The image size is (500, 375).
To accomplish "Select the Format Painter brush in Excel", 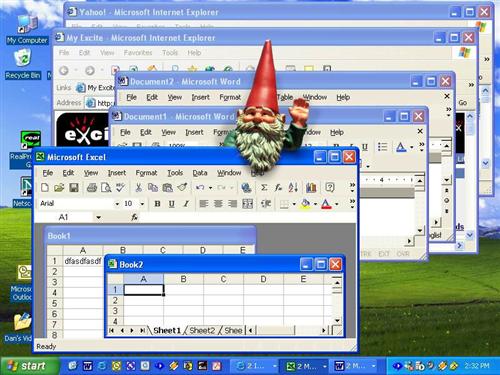I will [x=182, y=188].
